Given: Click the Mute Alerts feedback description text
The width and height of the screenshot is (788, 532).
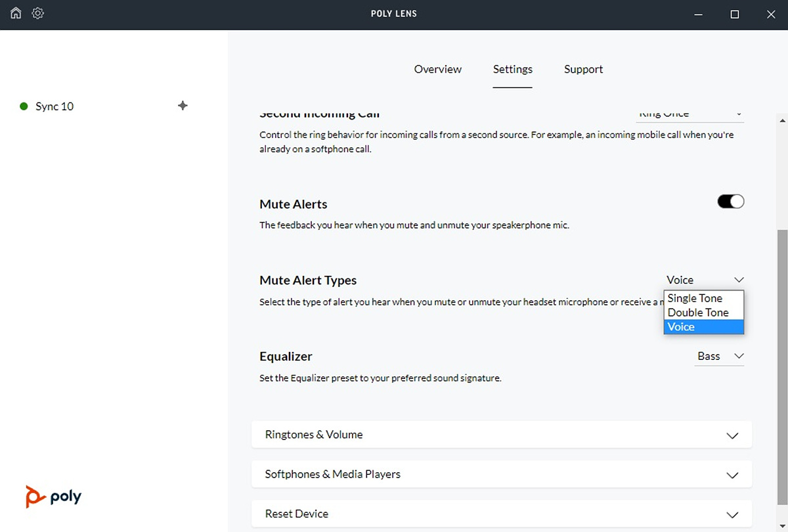Looking at the screenshot, I should click(414, 225).
